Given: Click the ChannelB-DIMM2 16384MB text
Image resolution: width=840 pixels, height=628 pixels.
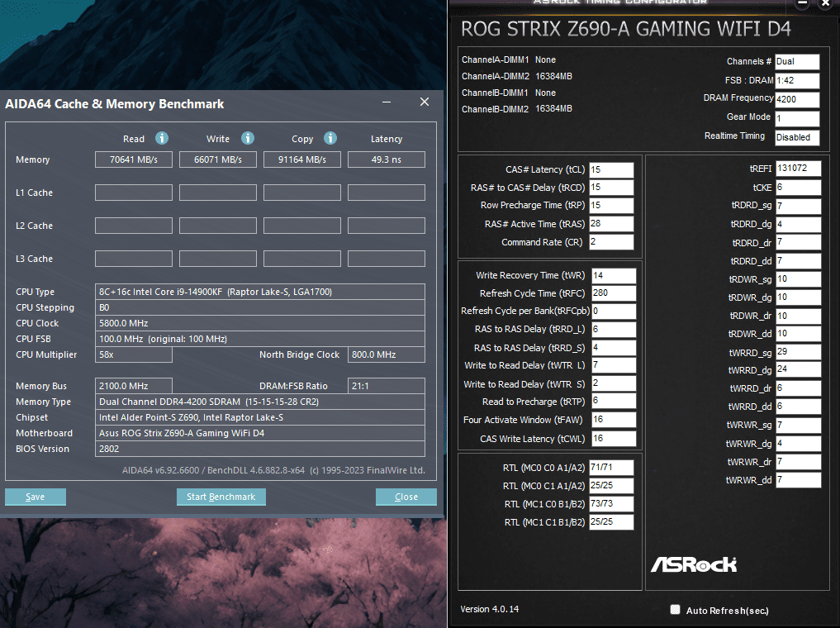Looking at the screenshot, I should tap(517, 109).
